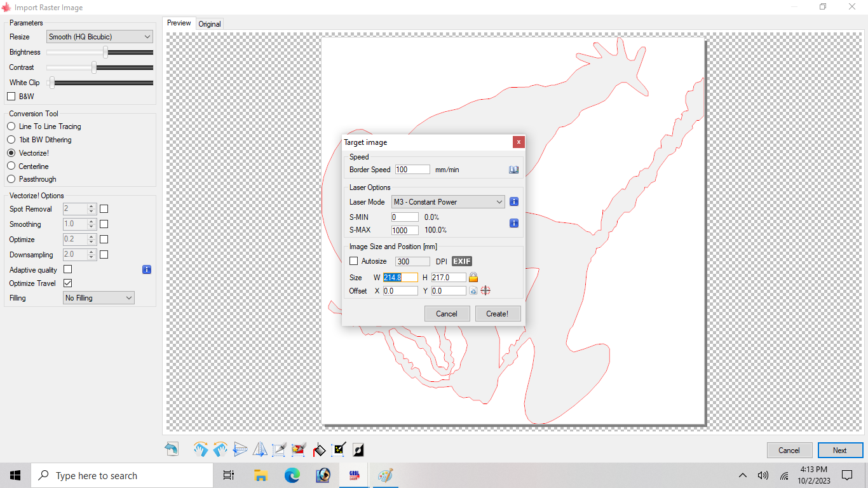Choose the Passthrough conversion tool

11,179
